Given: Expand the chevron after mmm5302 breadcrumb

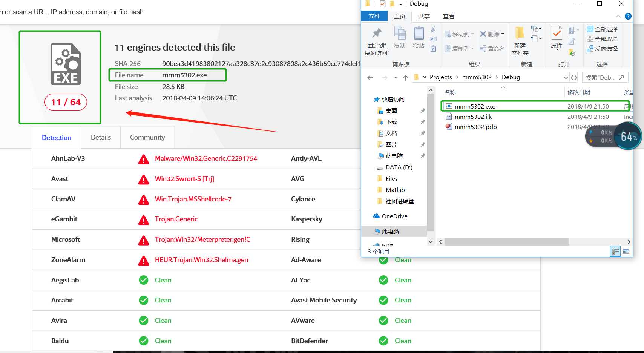Looking at the screenshot, I should (x=497, y=77).
